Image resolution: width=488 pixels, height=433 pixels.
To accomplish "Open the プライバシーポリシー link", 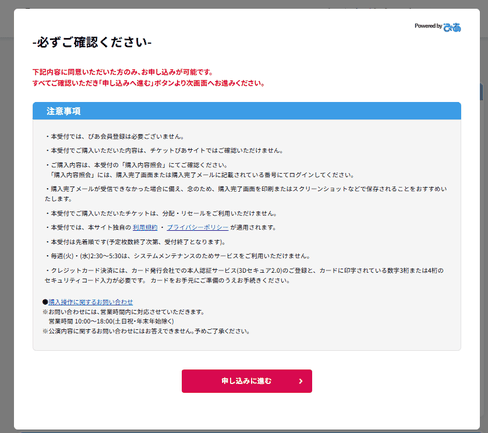I will [198, 227].
